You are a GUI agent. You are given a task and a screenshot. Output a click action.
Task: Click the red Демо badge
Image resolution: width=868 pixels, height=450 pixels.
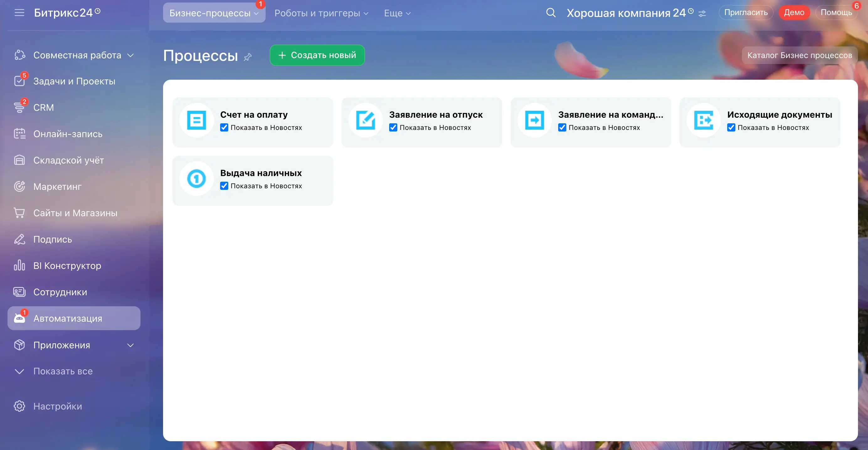[x=794, y=13]
